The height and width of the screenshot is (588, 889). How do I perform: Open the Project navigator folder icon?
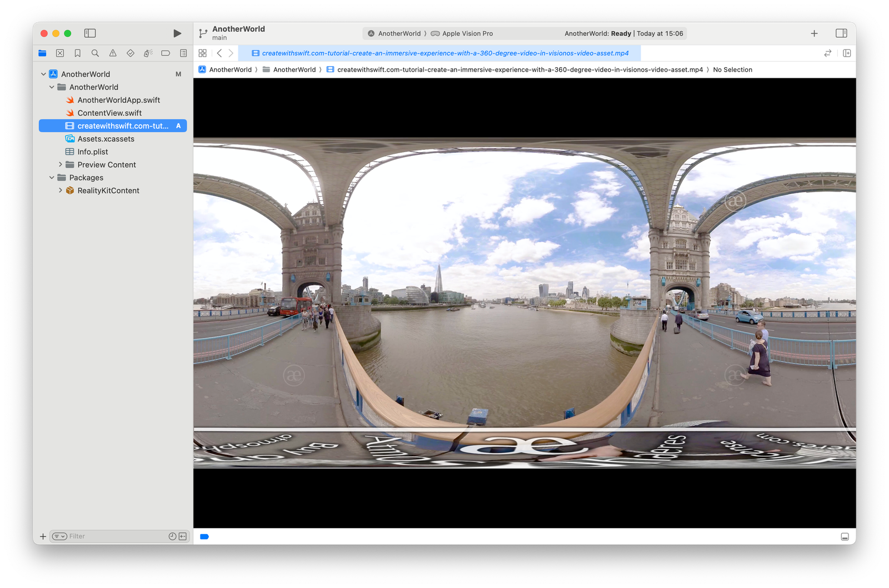click(x=42, y=53)
